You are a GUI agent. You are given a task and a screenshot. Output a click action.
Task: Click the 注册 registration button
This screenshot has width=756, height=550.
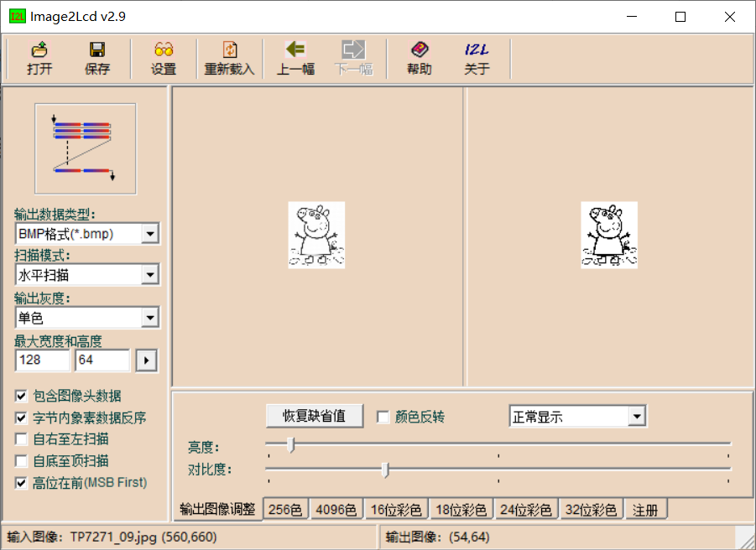pos(646,508)
